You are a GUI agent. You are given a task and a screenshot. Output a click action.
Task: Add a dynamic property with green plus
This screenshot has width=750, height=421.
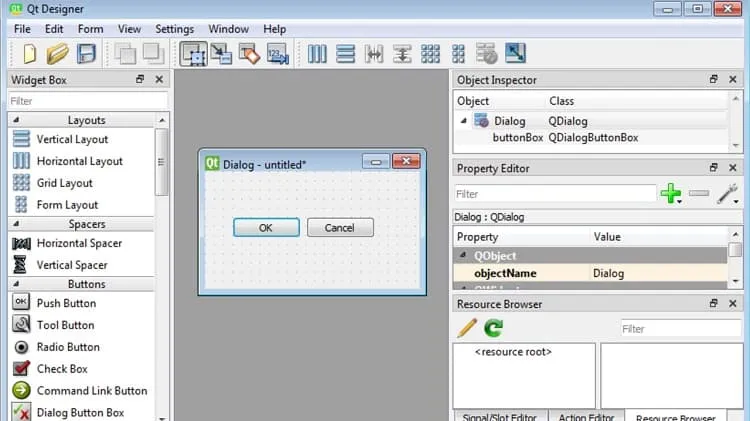point(671,193)
